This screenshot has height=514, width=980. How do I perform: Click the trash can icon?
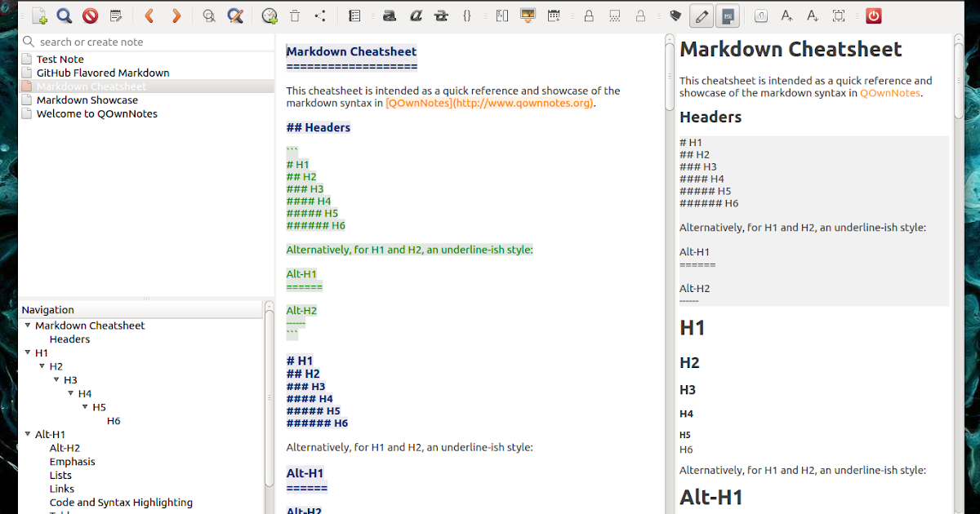coord(295,16)
